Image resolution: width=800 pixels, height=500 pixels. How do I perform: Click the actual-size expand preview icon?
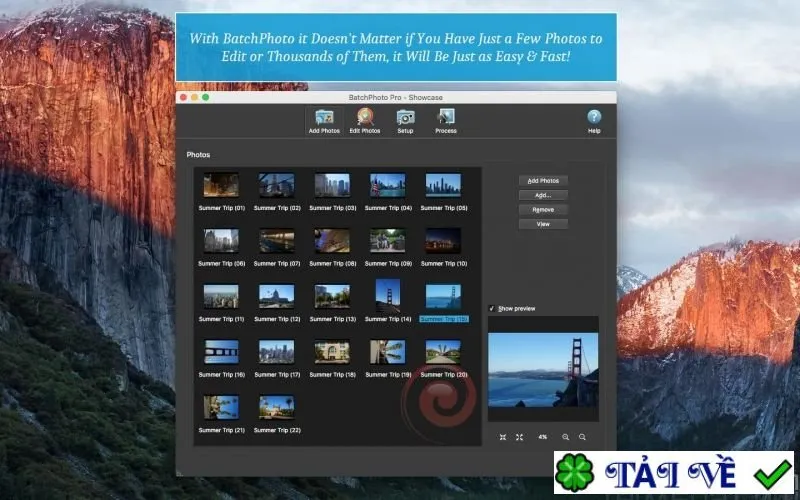pyautogui.click(x=519, y=437)
